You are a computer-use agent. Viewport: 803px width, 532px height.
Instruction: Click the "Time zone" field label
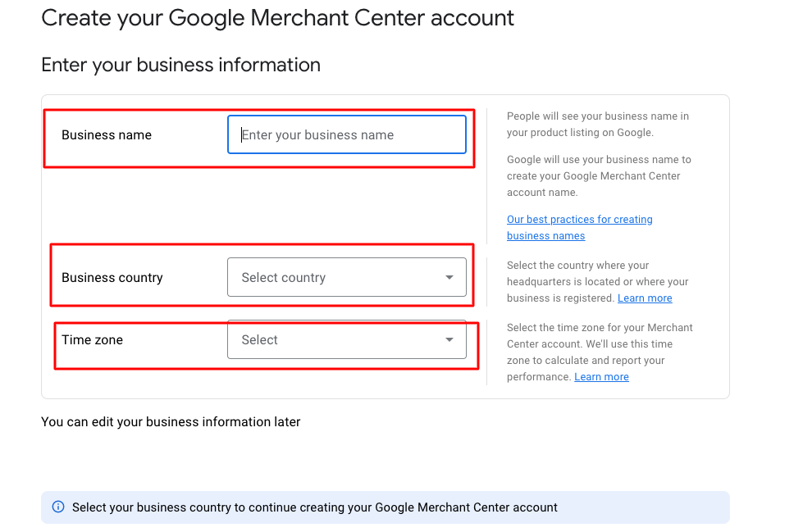click(92, 340)
